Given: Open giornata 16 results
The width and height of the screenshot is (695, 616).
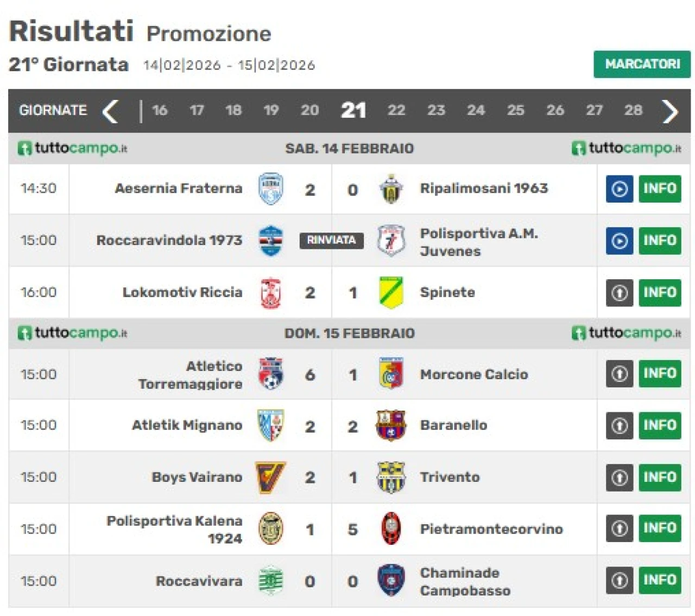Looking at the screenshot, I should click(160, 111).
